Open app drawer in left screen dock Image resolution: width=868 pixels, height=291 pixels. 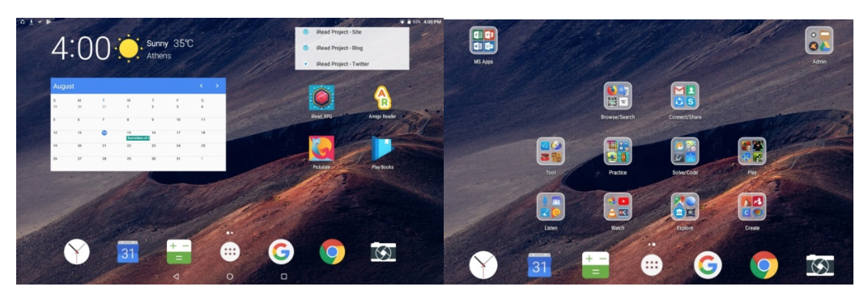pos(230,252)
